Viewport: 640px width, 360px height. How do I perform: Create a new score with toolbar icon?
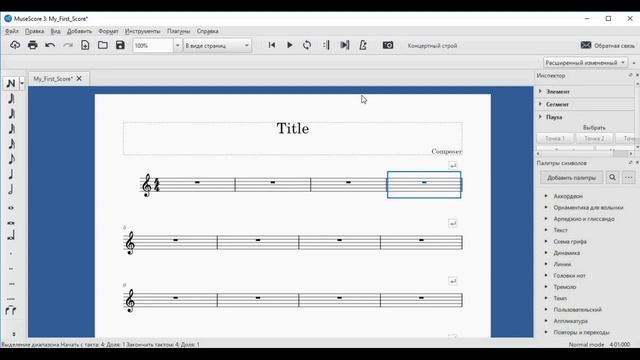(85, 45)
